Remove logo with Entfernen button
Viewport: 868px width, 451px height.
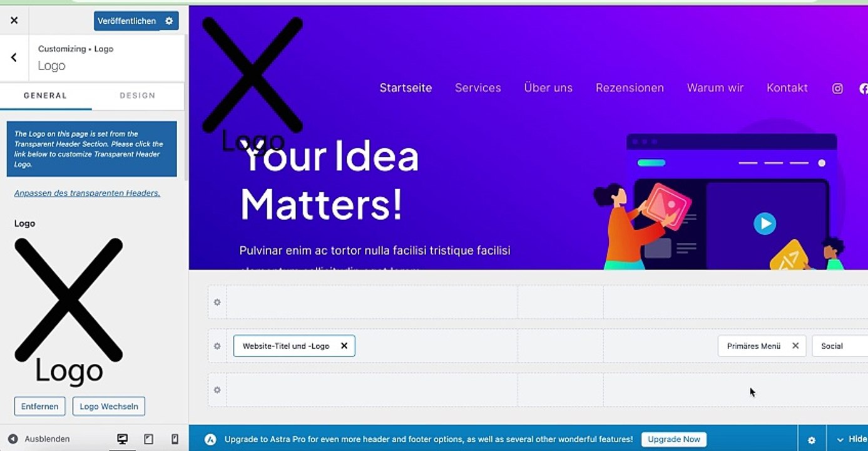pos(39,407)
